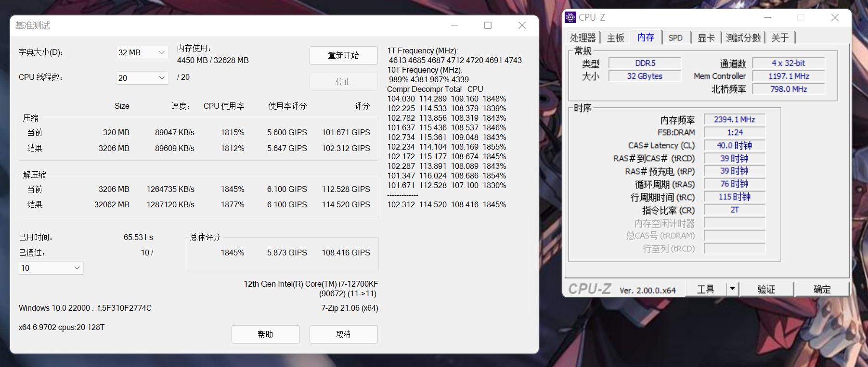The width and height of the screenshot is (868, 367).
Task: Click the 4 x 32-bit channels field
Action: click(789, 63)
